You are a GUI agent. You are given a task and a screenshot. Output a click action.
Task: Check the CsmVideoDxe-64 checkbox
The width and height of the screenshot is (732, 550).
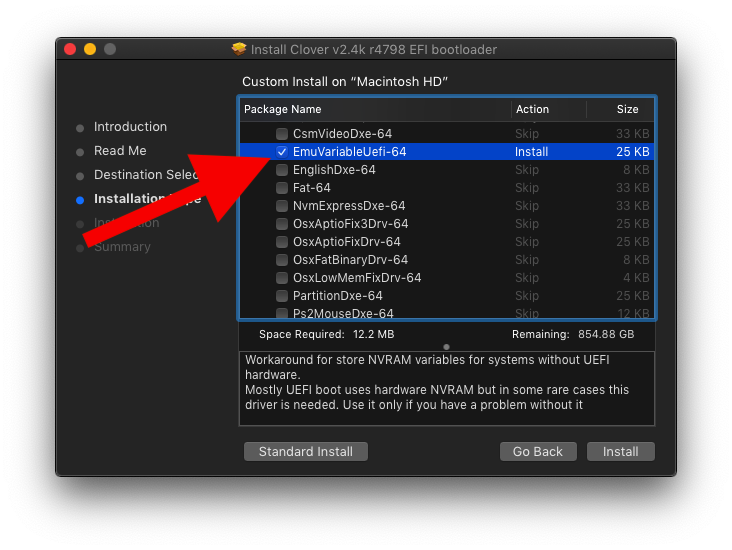click(x=282, y=134)
